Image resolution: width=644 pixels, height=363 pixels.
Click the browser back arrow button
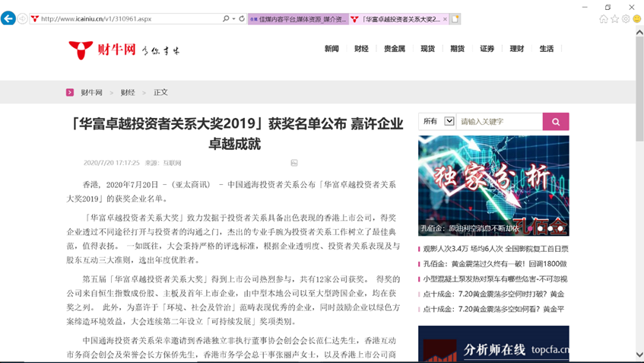tap(8, 18)
